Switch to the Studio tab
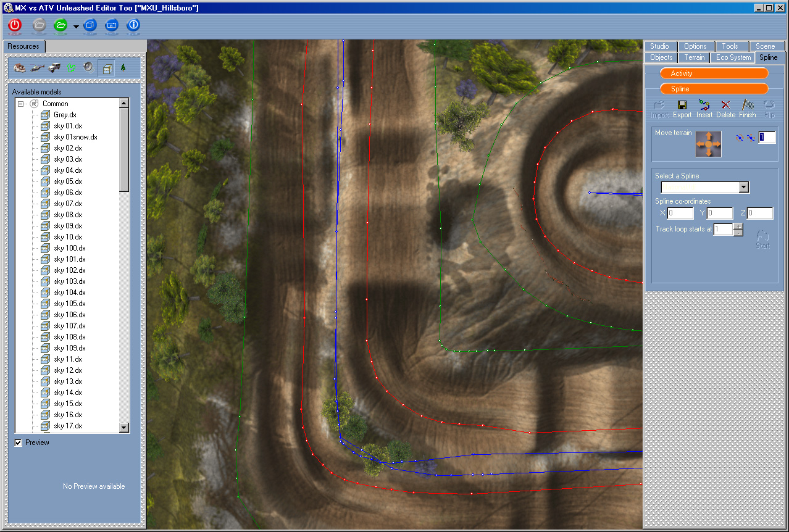The width and height of the screenshot is (789, 532). pyautogui.click(x=659, y=46)
